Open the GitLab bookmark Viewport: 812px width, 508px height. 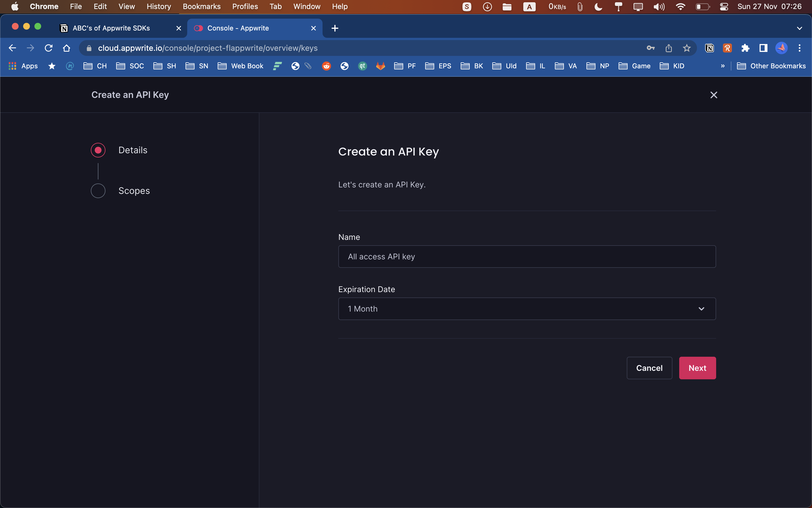(x=380, y=66)
